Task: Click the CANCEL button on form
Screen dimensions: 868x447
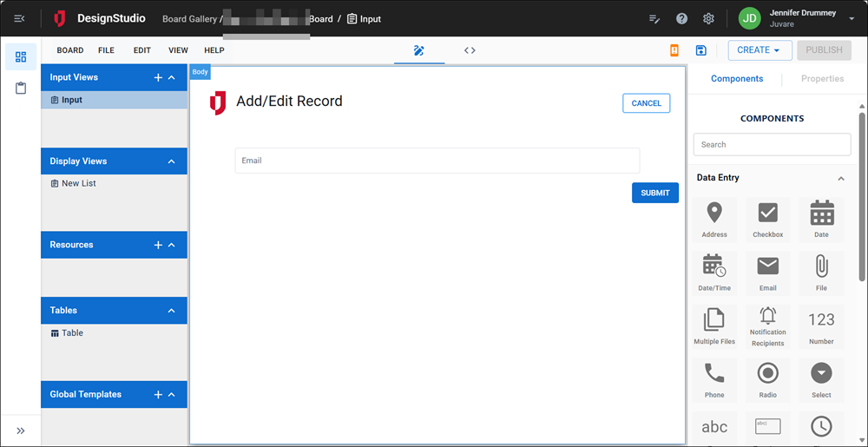Action: 646,103
